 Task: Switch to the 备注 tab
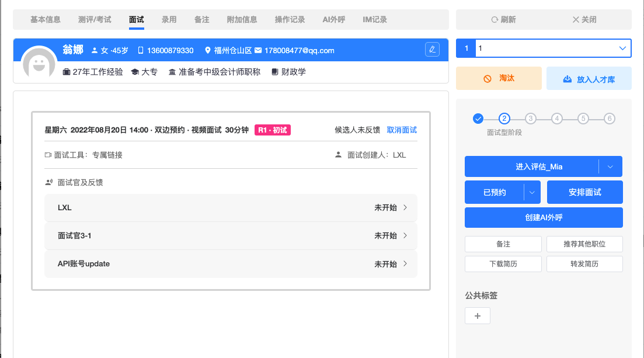tap(201, 20)
